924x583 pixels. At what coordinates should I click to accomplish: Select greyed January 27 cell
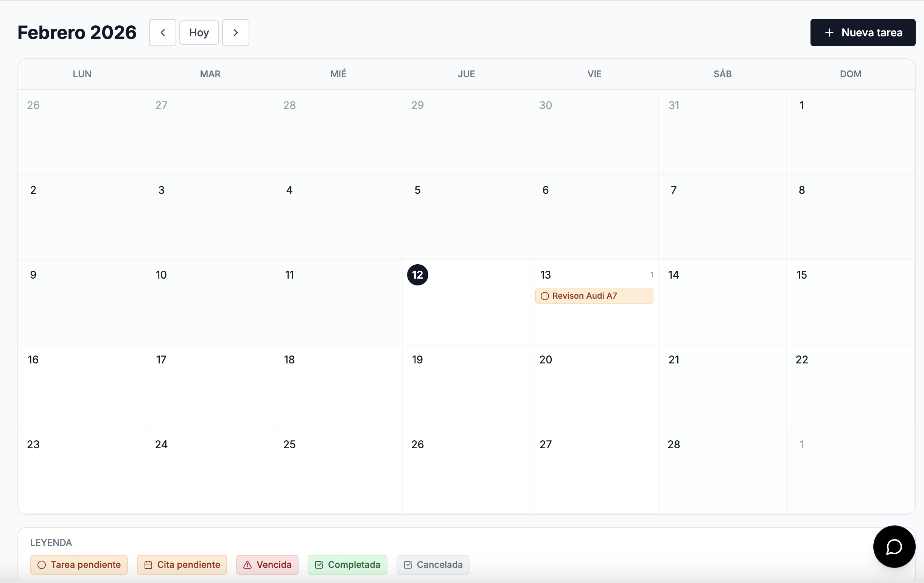coord(210,132)
